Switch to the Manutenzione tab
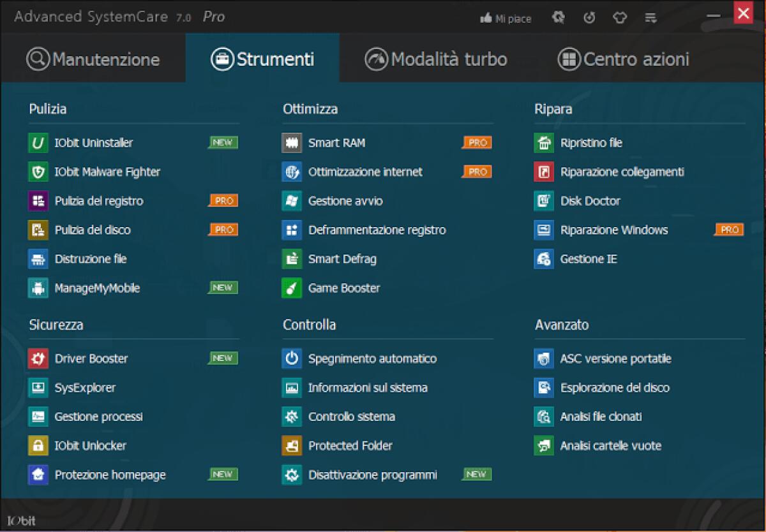This screenshot has width=766, height=532. pyautogui.click(x=94, y=59)
